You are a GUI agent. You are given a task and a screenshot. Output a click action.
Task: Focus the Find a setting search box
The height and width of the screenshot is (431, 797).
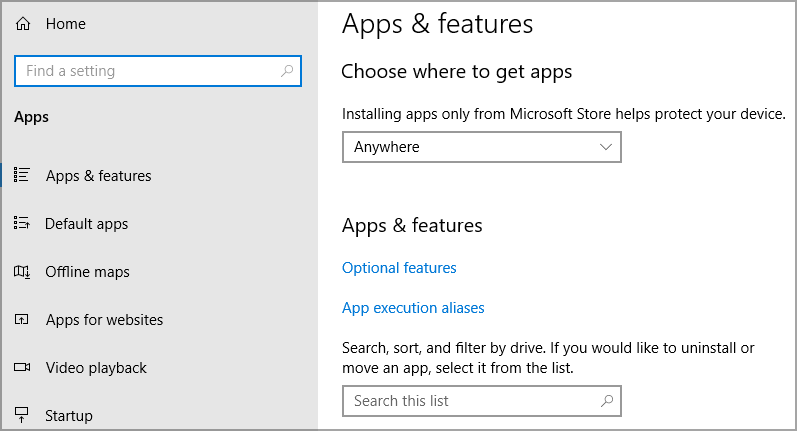coord(158,71)
